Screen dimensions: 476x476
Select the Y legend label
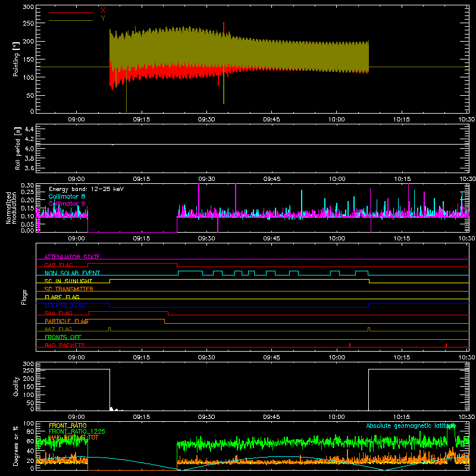[103, 18]
